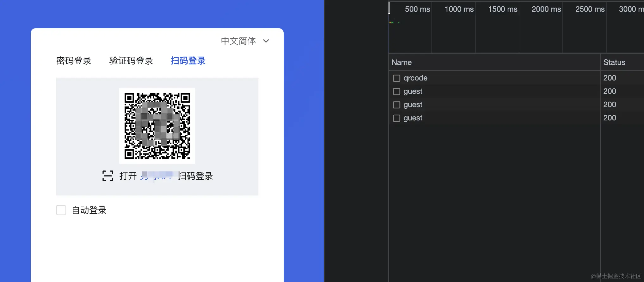Tick the checkbox for the qrcode request

[397, 78]
